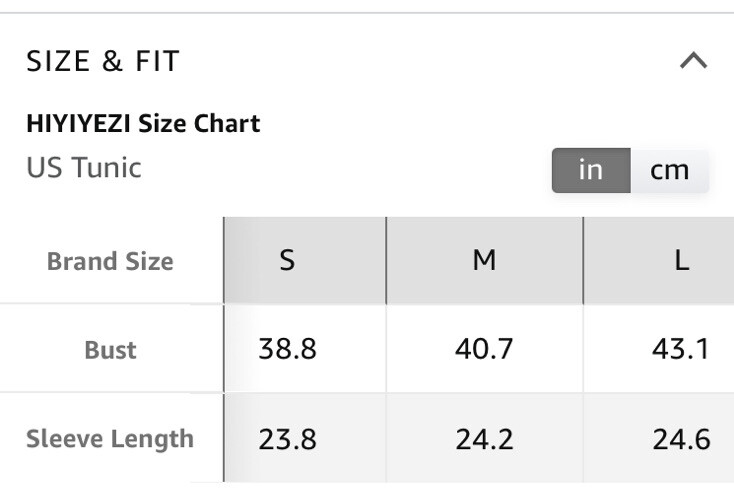This screenshot has width=734, height=500.
Task: Click the Sleeve Length row label
Action: [110, 439]
